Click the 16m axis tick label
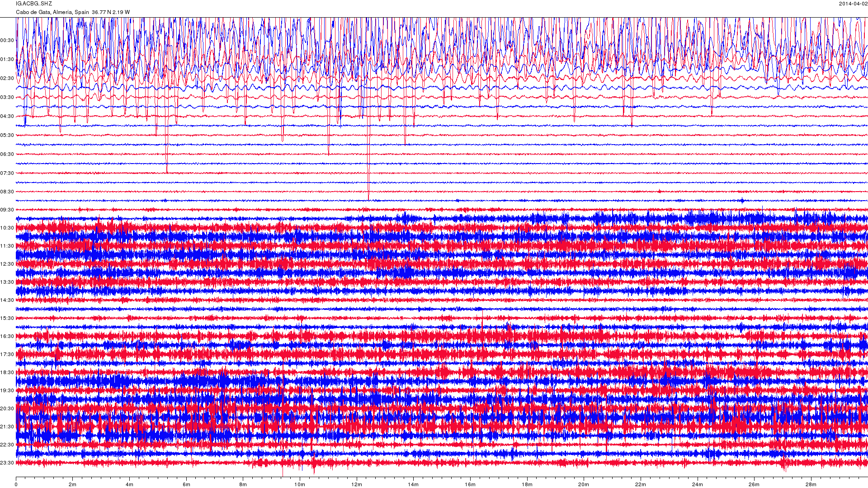The width and height of the screenshot is (868, 488). tap(470, 485)
